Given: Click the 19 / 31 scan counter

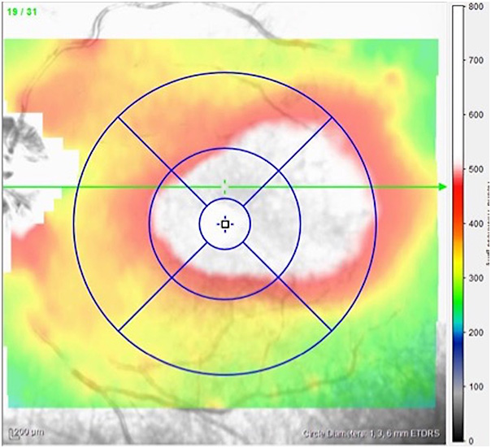Looking at the screenshot, I should pos(20,10).
